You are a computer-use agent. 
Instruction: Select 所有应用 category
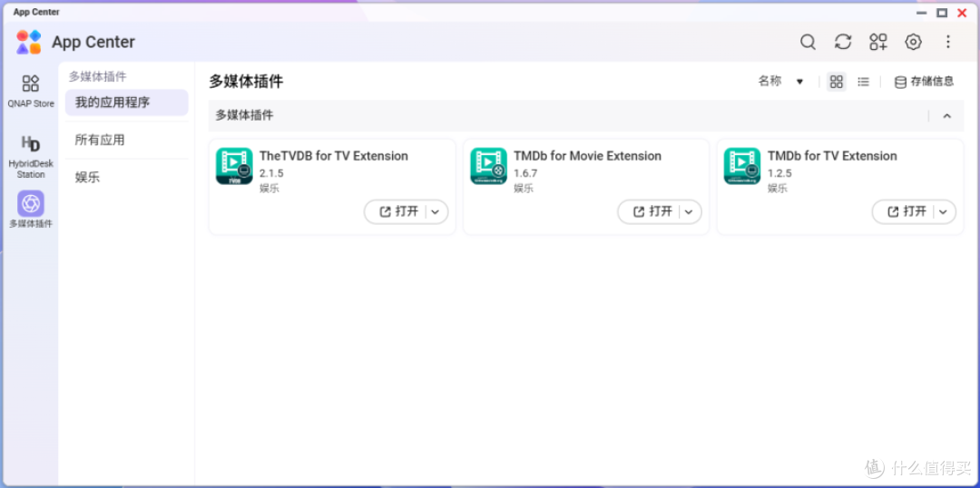(x=126, y=140)
